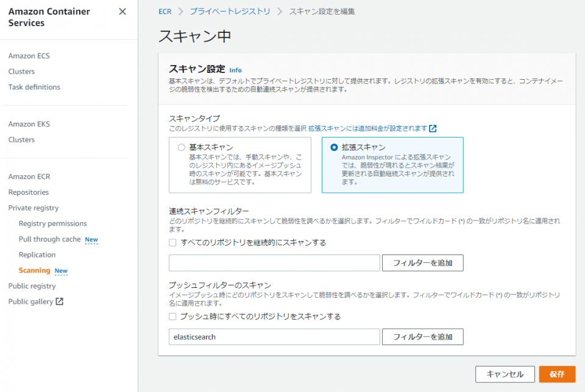Click New badge beside Scanning

tap(61, 271)
